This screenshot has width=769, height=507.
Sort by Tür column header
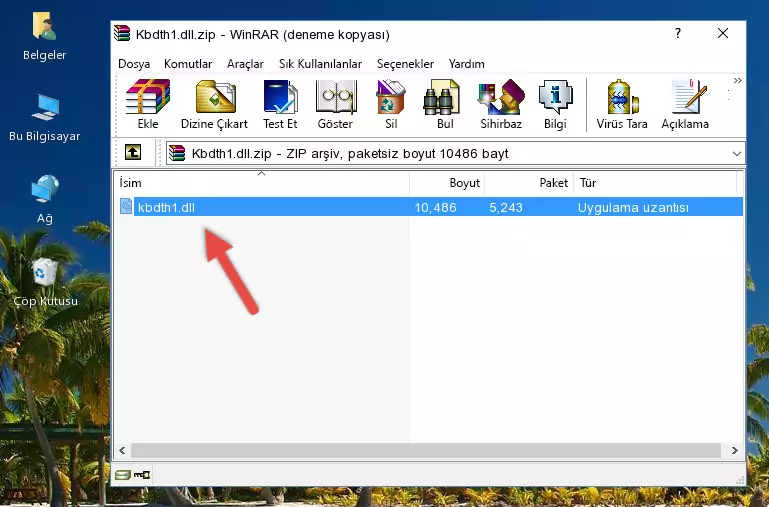[655, 183]
